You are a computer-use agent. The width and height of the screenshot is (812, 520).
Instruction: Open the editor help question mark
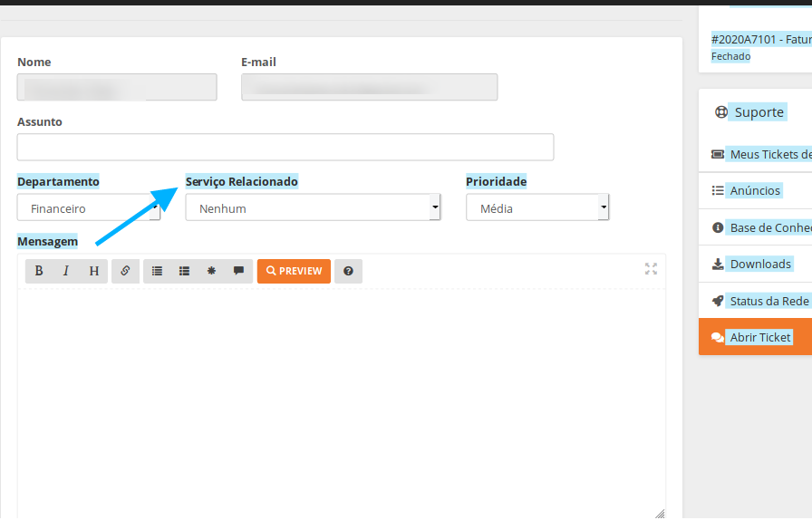coord(348,271)
